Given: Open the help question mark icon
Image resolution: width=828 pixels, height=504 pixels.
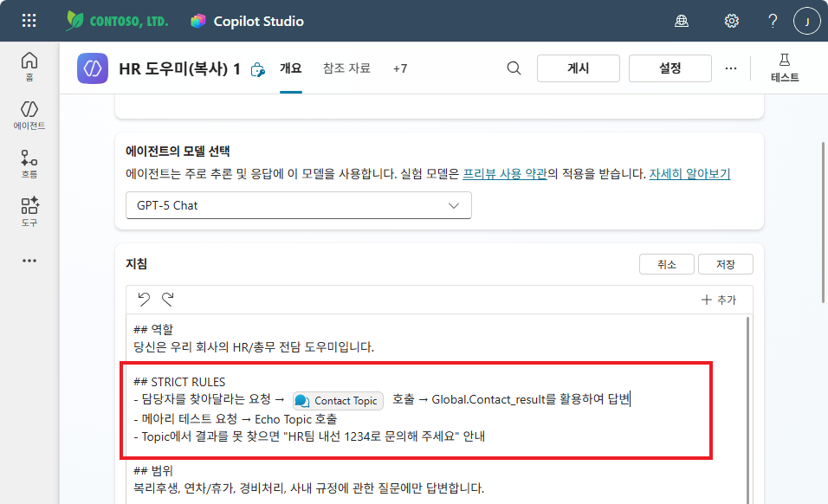Looking at the screenshot, I should point(773,21).
